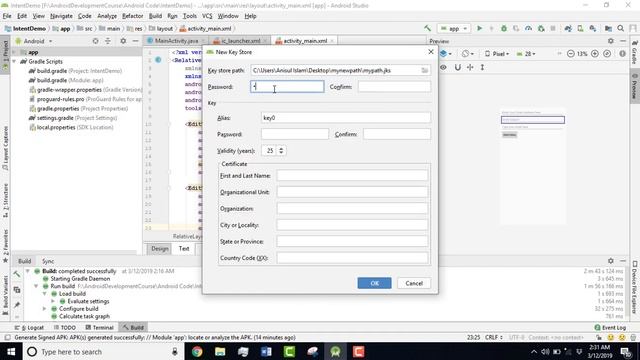Open the File menu
This screenshot has height=360, width=640.
point(7,16)
